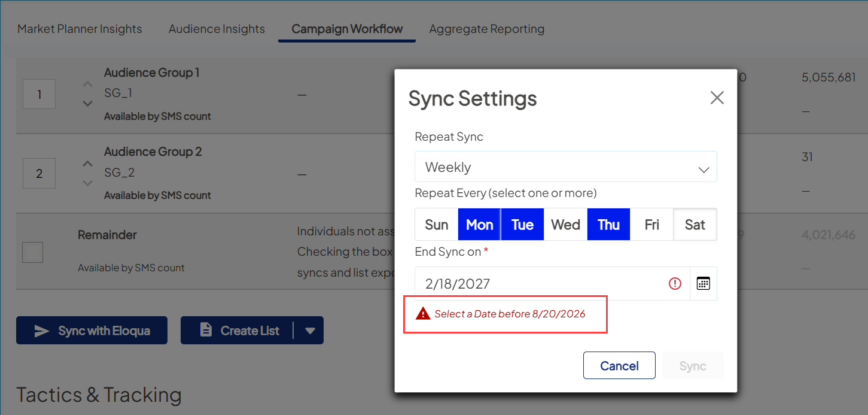The width and height of the screenshot is (868, 415).
Task: Disable the Monday repeat day
Action: click(x=479, y=224)
